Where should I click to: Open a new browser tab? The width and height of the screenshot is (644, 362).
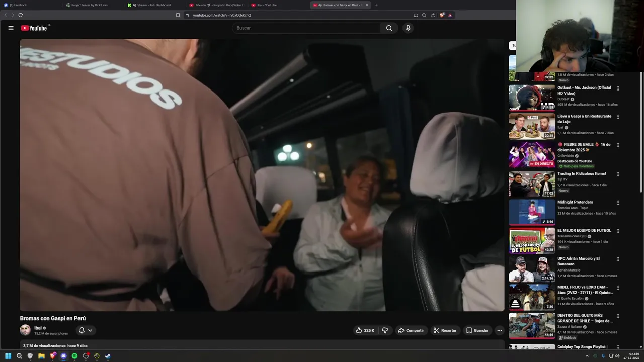pyautogui.click(x=376, y=5)
